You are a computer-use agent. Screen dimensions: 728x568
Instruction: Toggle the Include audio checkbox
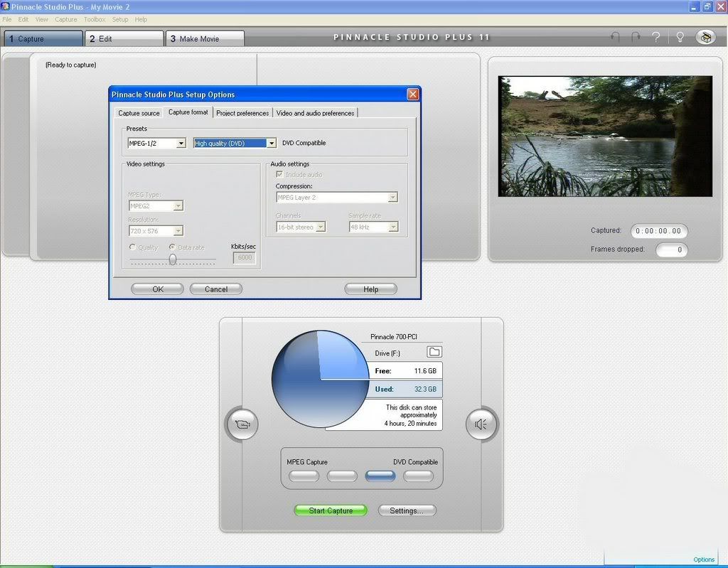tap(279, 174)
